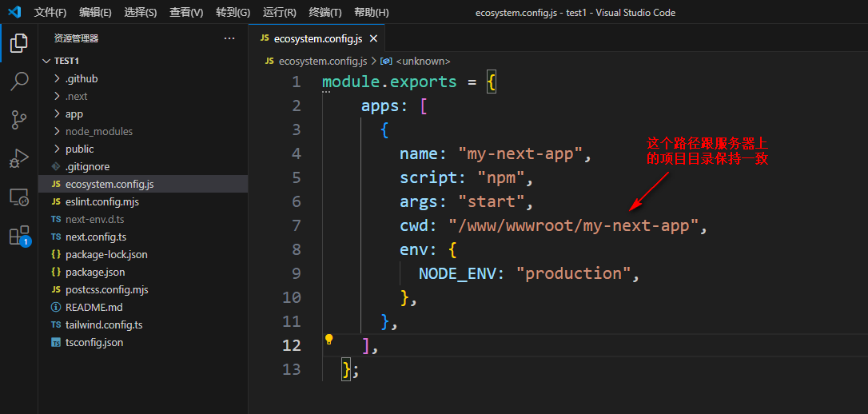Click ecosystem.config.js in the breadcrumb
Image resolution: width=868 pixels, height=414 pixels.
323,61
